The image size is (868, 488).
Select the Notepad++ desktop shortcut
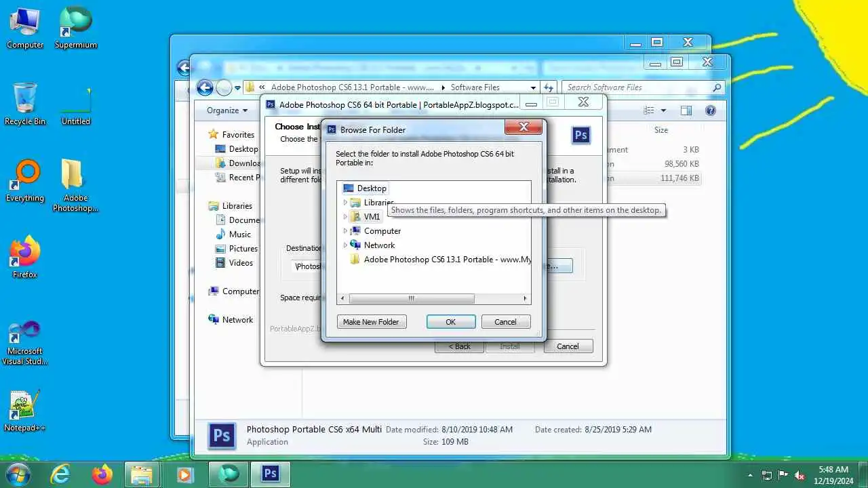[25, 411]
